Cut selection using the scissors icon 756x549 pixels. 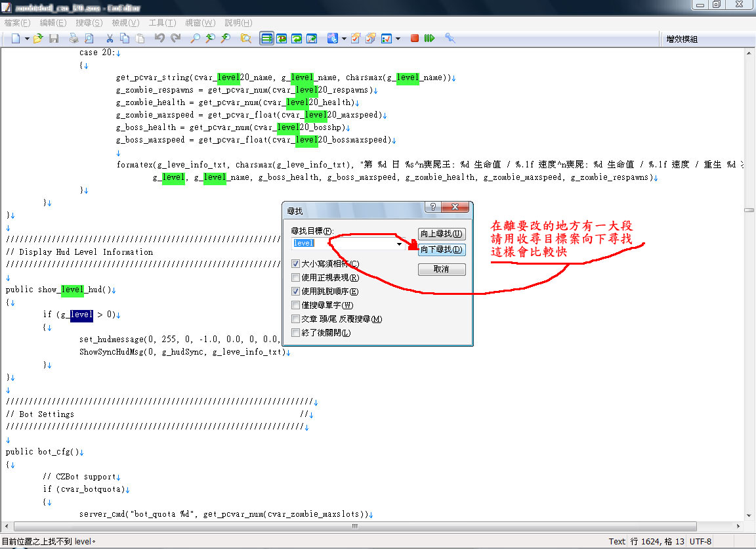110,39
